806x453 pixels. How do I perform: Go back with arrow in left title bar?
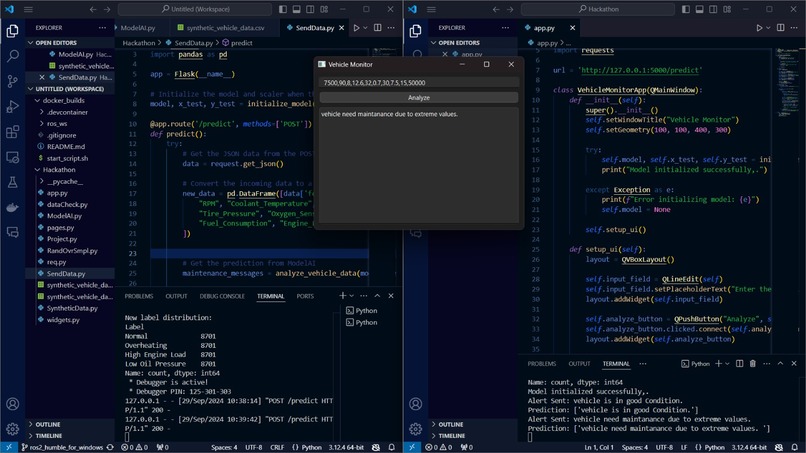[93, 9]
